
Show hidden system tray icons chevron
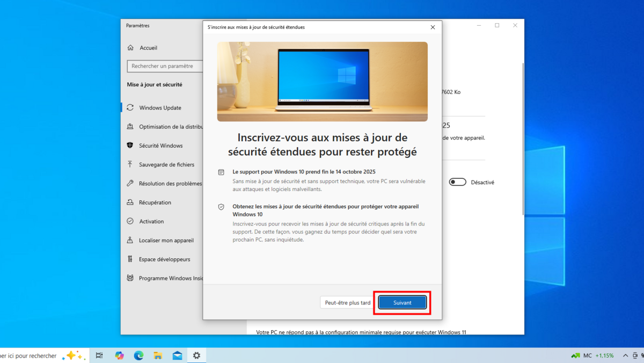pos(625,355)
